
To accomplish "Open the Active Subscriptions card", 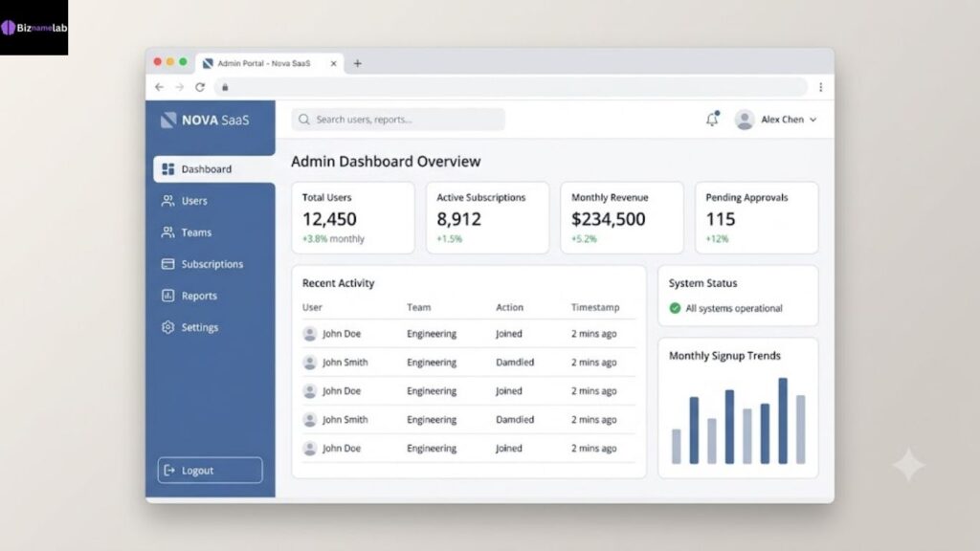I will (487, 217).
